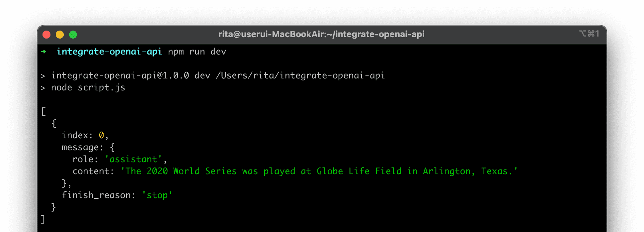Click the closing square bracket of the array
Screen dimensions: 644x232
pos(43,219)
